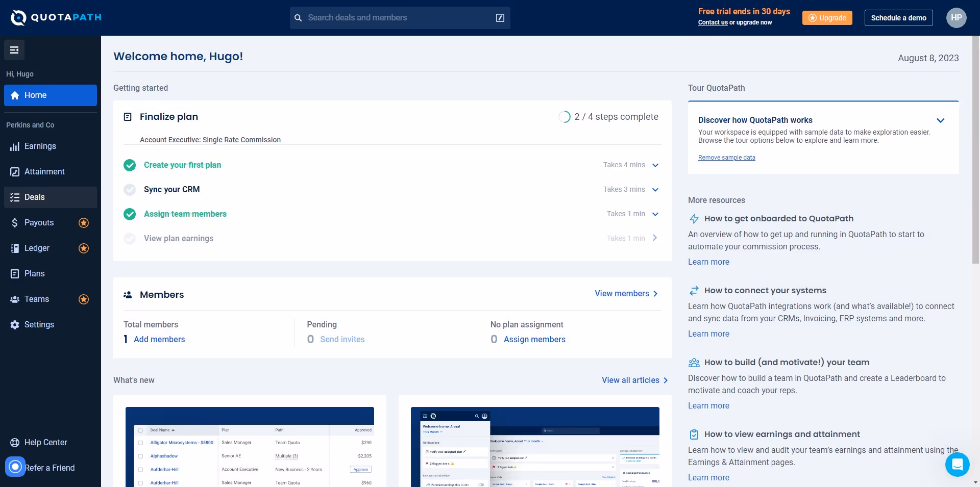The width and height of the screenshot is (980, 487).
Task: Toggle the Create your first plan checkmark
Action: click(x=130, y=165)
